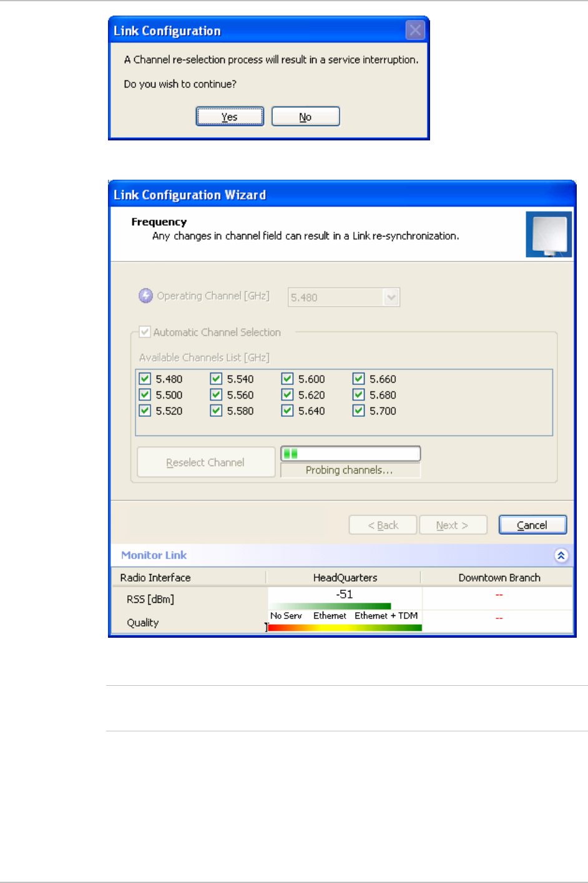Go to previous step with Back
This screenshot has width=588, height=883.
pyautogui.click(x=383, y=525)
